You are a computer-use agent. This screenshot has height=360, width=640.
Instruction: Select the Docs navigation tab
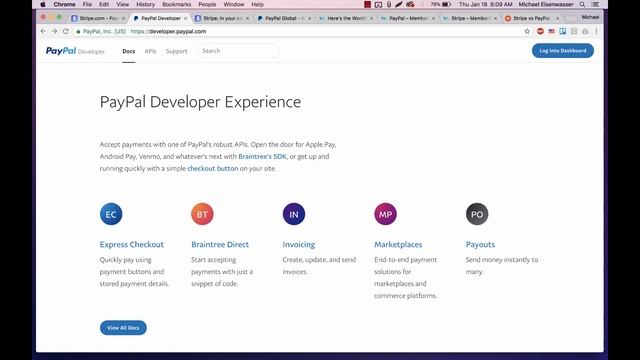coord(129,51)
